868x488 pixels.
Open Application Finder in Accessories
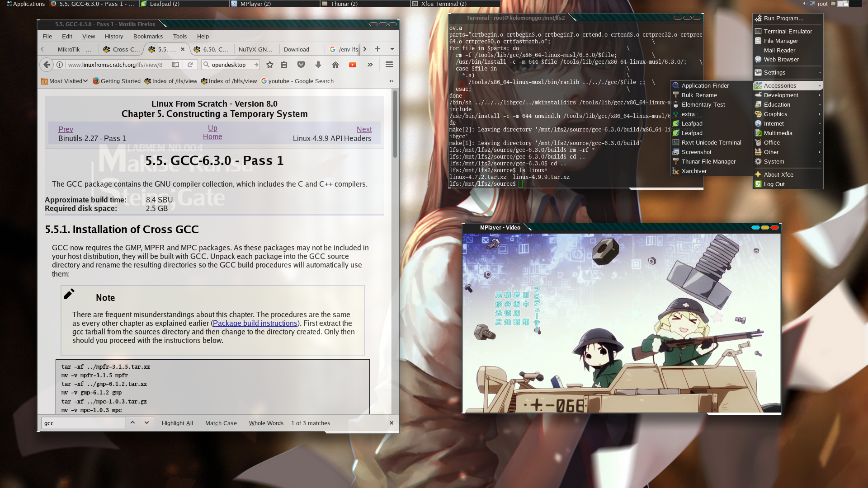pos(711,85)
